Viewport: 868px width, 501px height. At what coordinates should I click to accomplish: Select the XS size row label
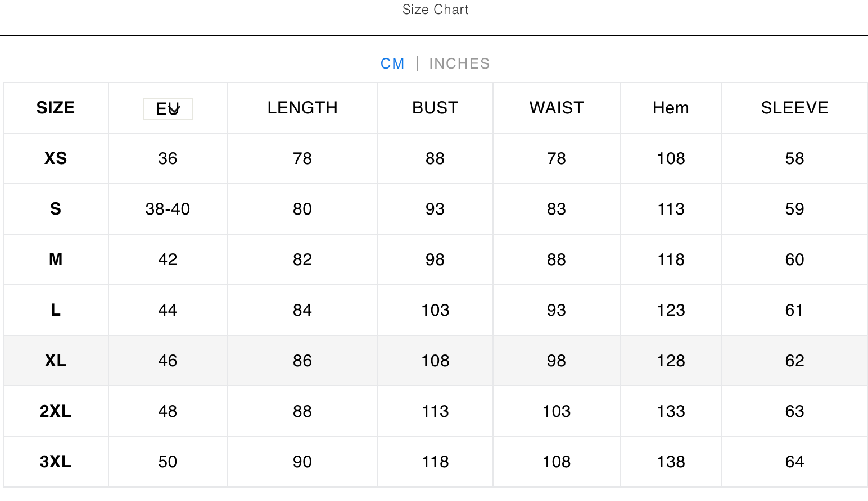pyautogui.click(x=56, y=158)
